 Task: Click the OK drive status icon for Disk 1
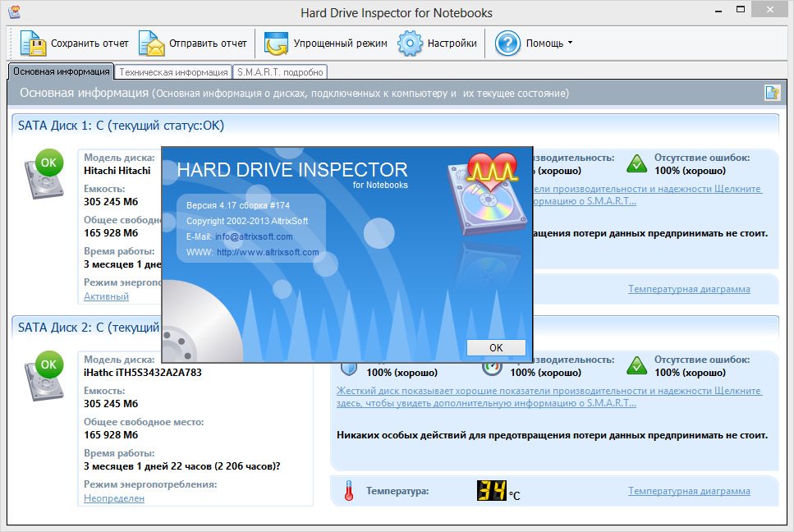[44, 173]
